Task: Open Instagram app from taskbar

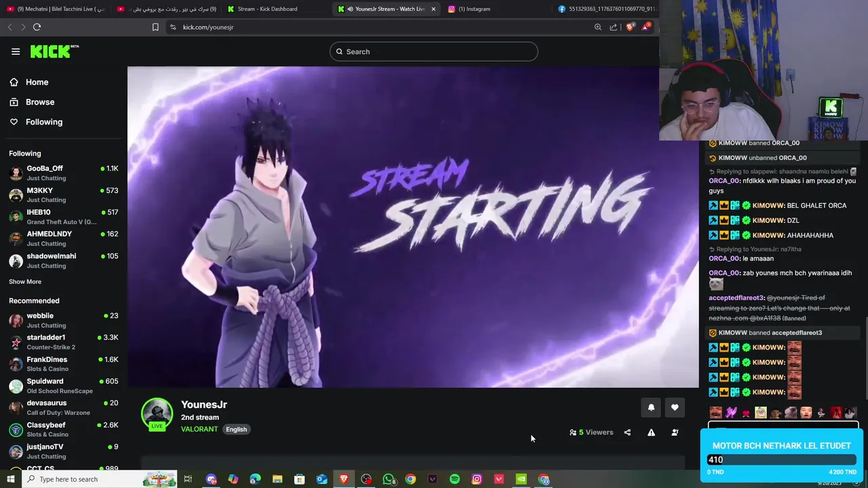Action: (x=477, y=479)
